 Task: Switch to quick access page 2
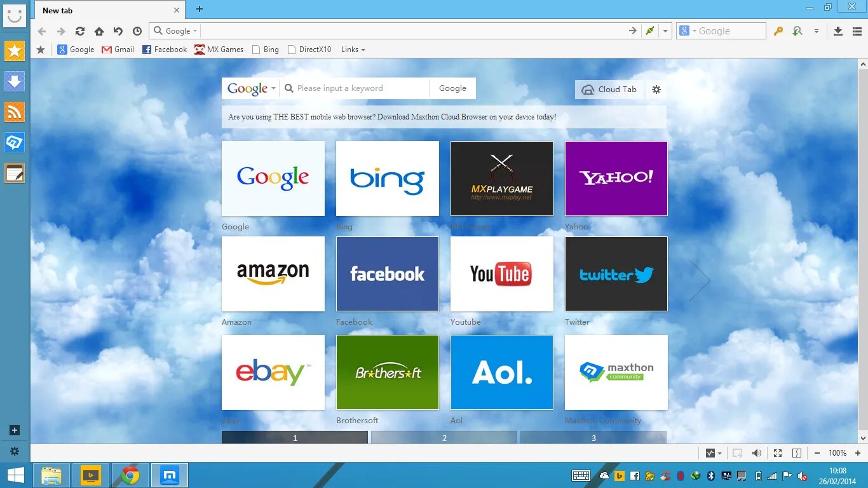[444, 438]
